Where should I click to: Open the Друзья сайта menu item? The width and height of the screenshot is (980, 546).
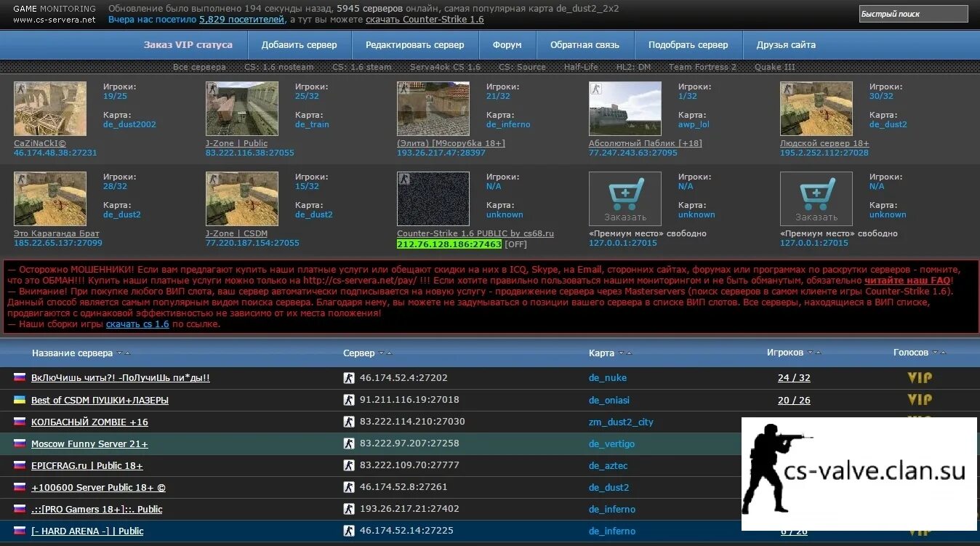[x=786, y=45]
